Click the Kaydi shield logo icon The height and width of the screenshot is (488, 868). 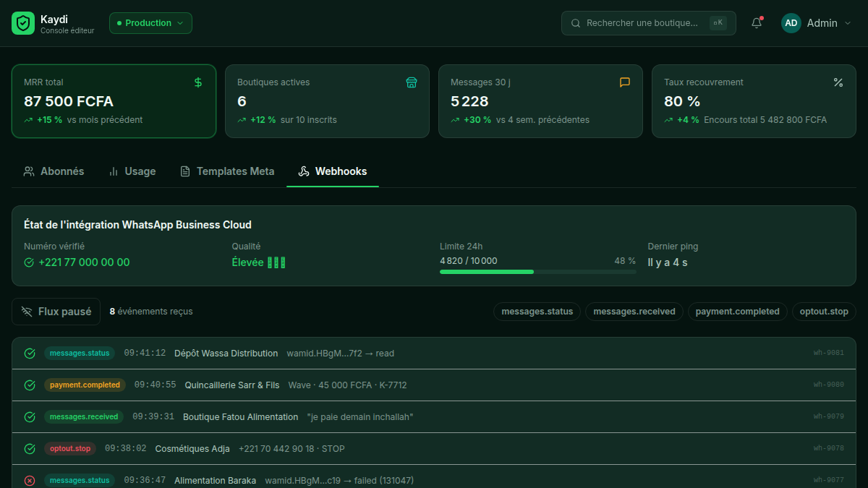(23, 23)
